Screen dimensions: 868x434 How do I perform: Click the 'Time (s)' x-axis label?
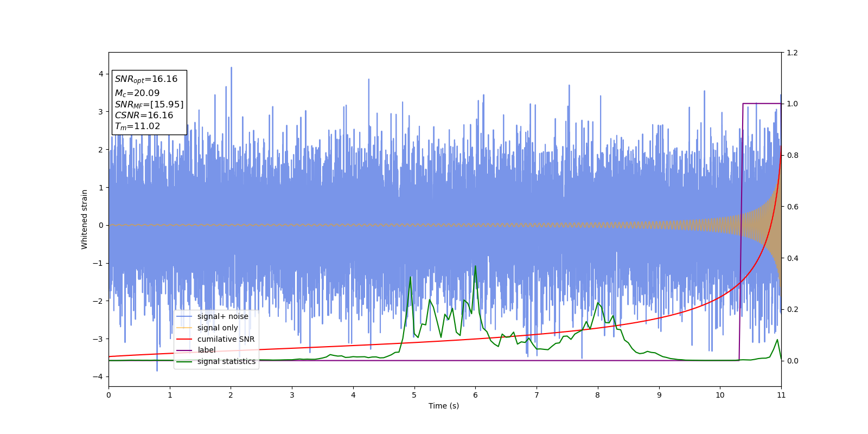click(x=444, y=406)
